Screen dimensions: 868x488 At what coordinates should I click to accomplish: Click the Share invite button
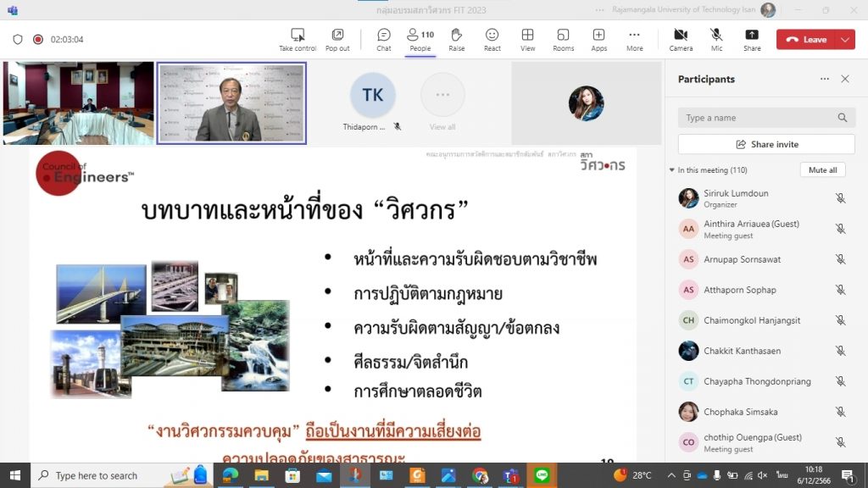tap(766, 144)
